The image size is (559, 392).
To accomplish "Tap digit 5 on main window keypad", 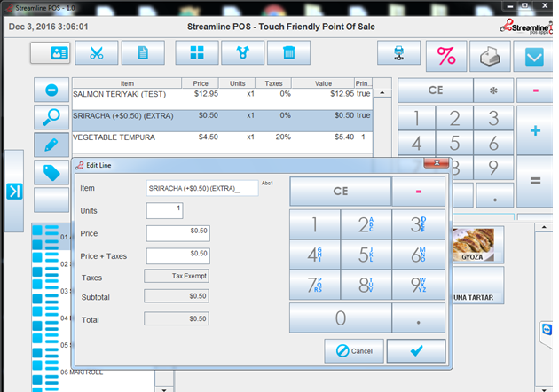I will pyautogui.click(x=454, y=143).
